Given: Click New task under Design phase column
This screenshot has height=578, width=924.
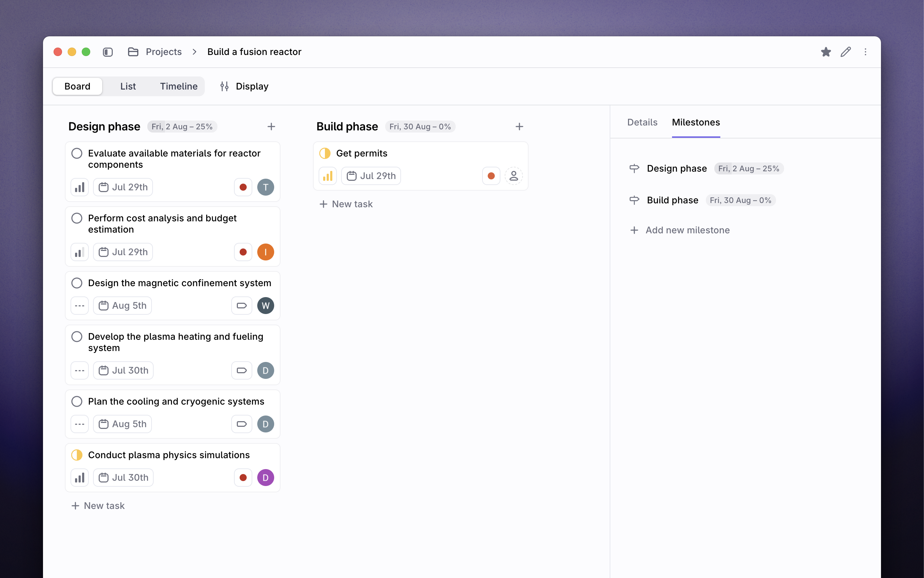Looking at the screenshot, I should pos(98,506).
